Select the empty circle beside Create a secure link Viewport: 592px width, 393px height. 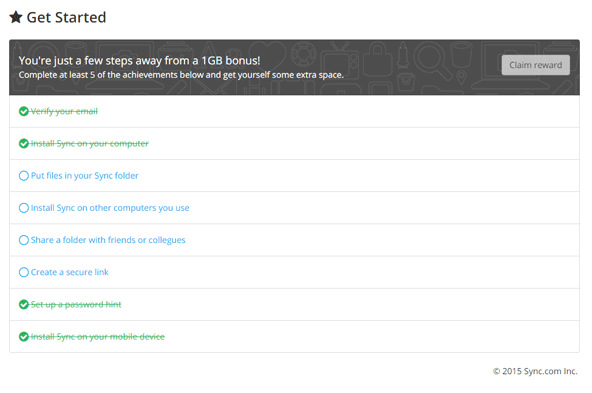(24, 272)
